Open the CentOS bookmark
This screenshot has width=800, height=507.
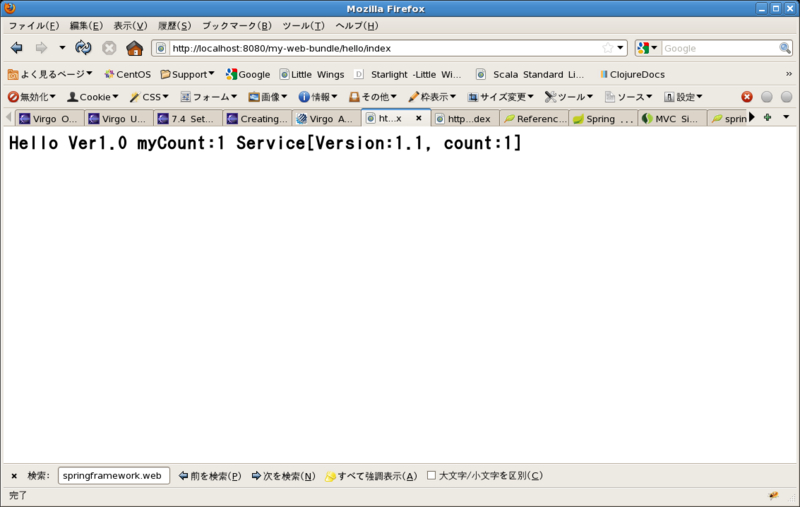(127, 74)
